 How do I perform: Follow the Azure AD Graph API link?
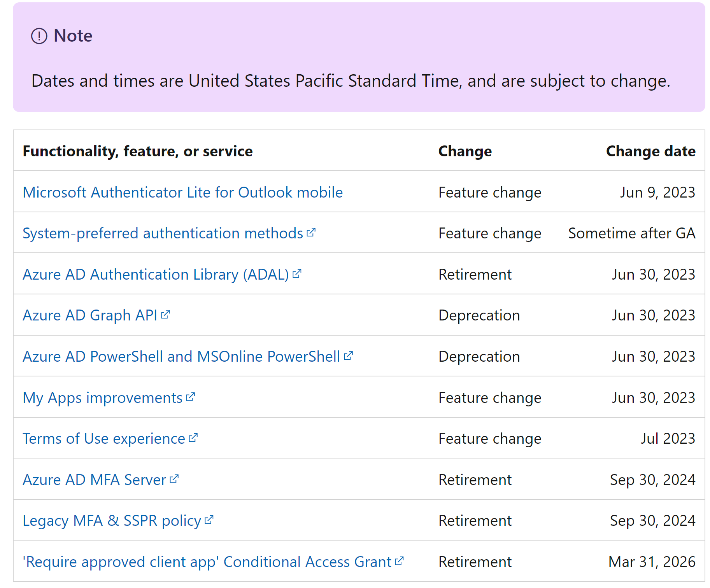90,316
